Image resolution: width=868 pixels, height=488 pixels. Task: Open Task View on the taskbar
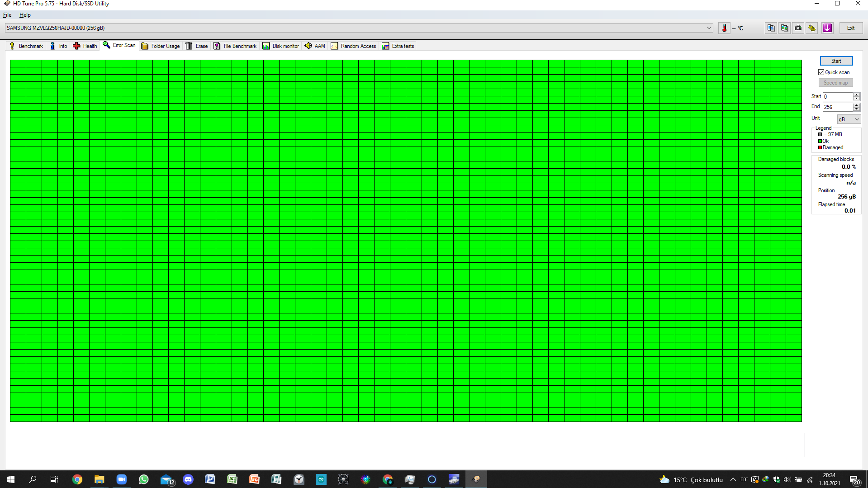tap(54, 479)
